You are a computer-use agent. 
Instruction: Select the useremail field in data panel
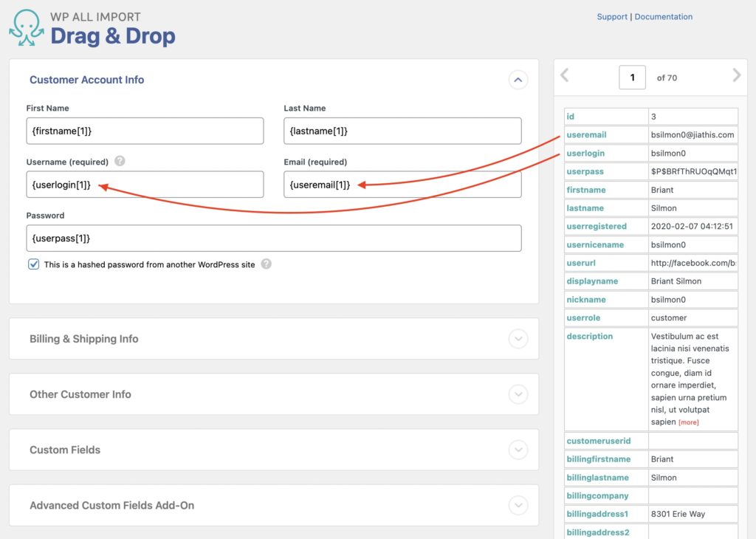click(x=587, y=134)
